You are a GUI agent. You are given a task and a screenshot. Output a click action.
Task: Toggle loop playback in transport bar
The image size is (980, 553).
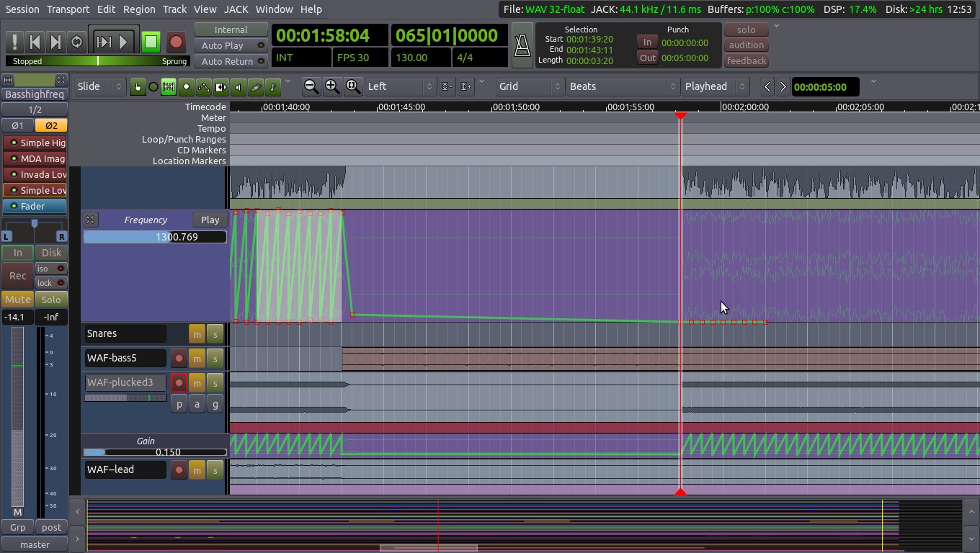click(76, 42)
